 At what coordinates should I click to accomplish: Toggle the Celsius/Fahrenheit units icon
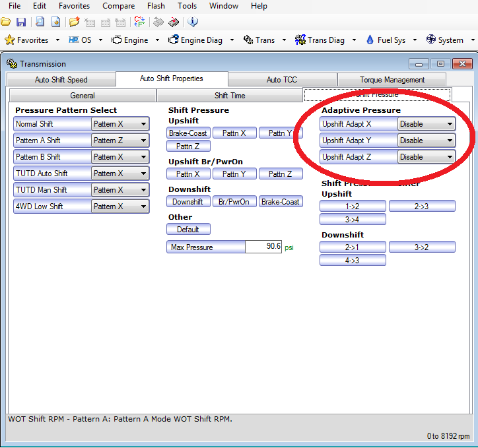139,22
